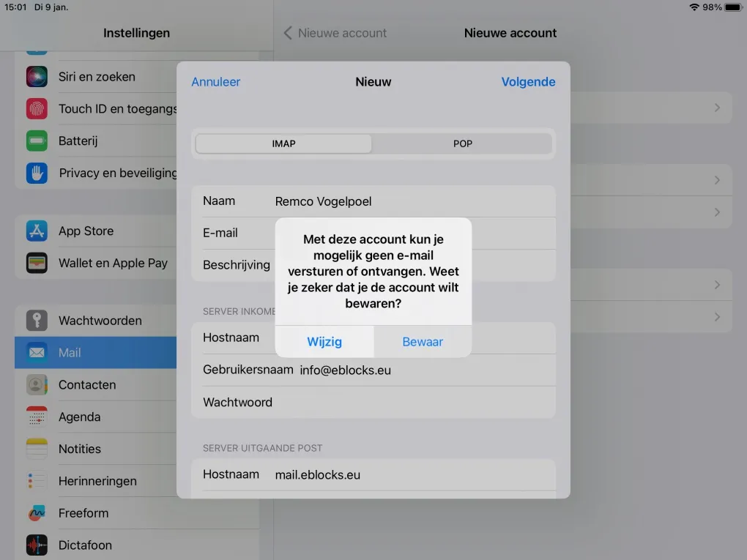Tap the Wallet en Apple Pay icon
Image resolution: width=747 pixels, height=560 pixels.
tap(37, 264)
